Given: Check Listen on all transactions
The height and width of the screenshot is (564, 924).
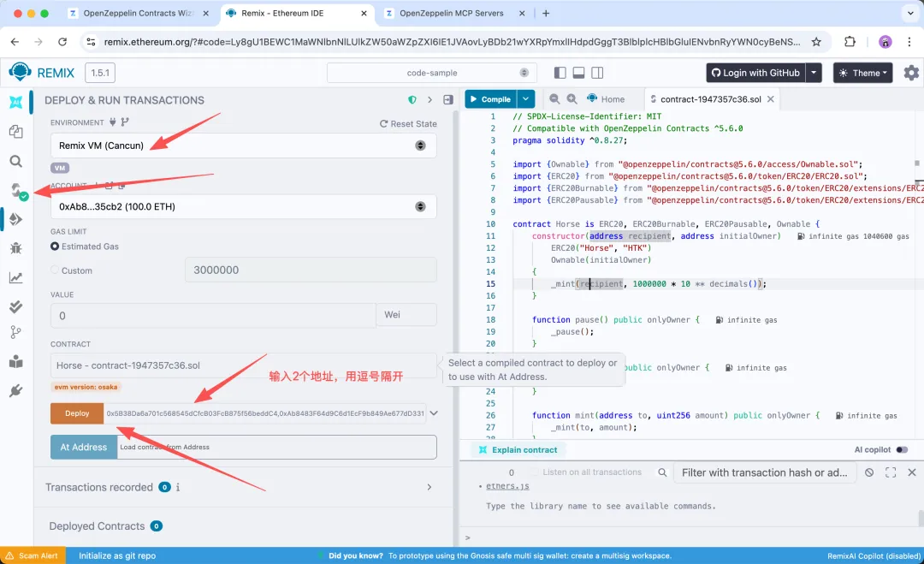Looking at the screenshot, I should (x=535, y=472).
